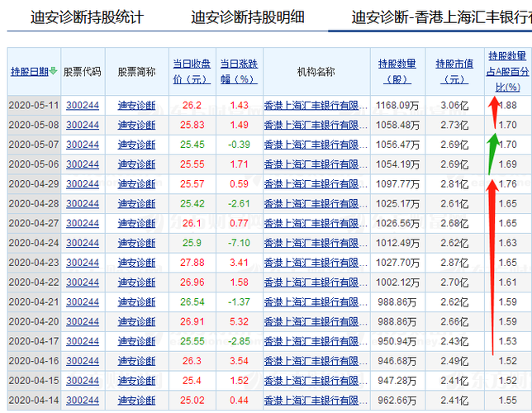Image resolution: width=532 pixels, height=413 pixels.
Task: Open 迪安诊断 link in the 2020-04-15 row
Action: pyautogui.click(x=136, y=381)
